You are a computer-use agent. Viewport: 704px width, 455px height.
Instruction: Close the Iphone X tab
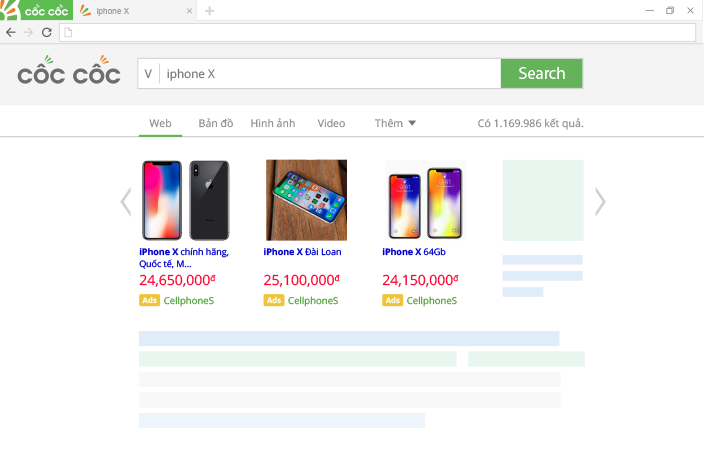[x=190, y=11]
